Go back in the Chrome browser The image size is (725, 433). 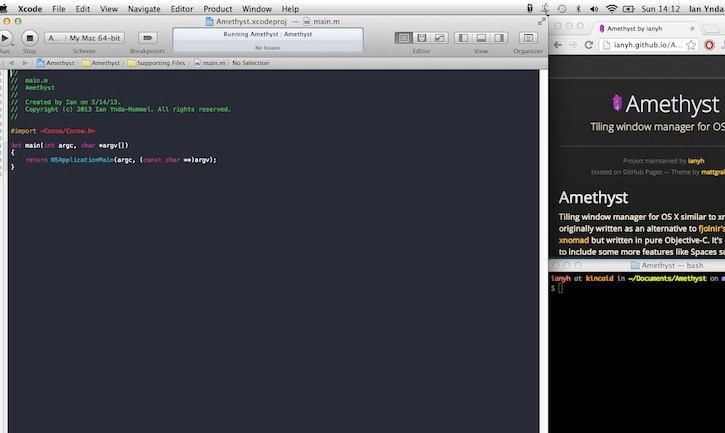tap(558, 45)
